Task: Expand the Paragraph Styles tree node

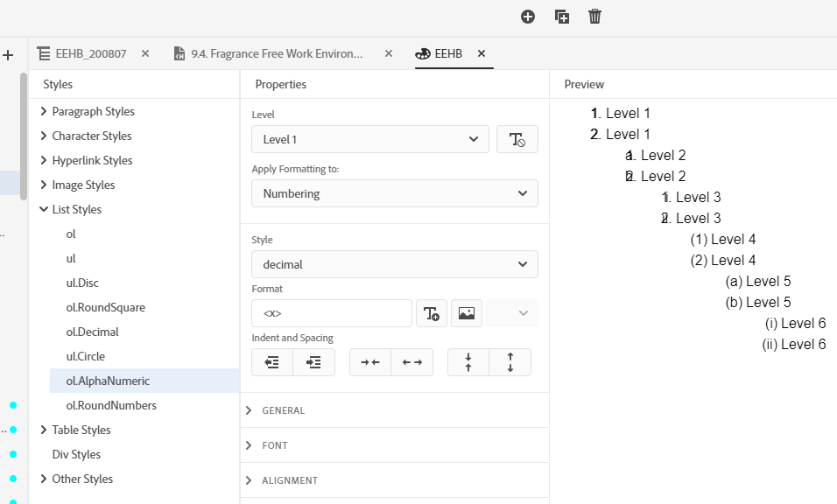Action: pos(44,111)
